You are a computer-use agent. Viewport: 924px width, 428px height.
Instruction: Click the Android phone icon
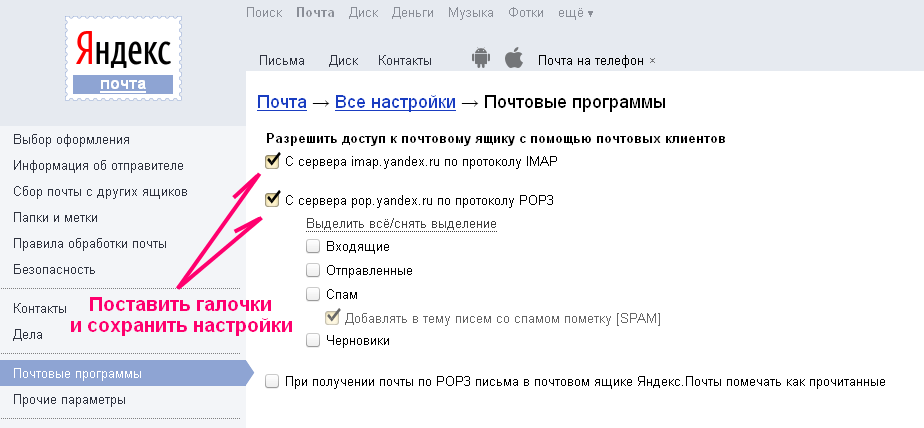point(481,59)
